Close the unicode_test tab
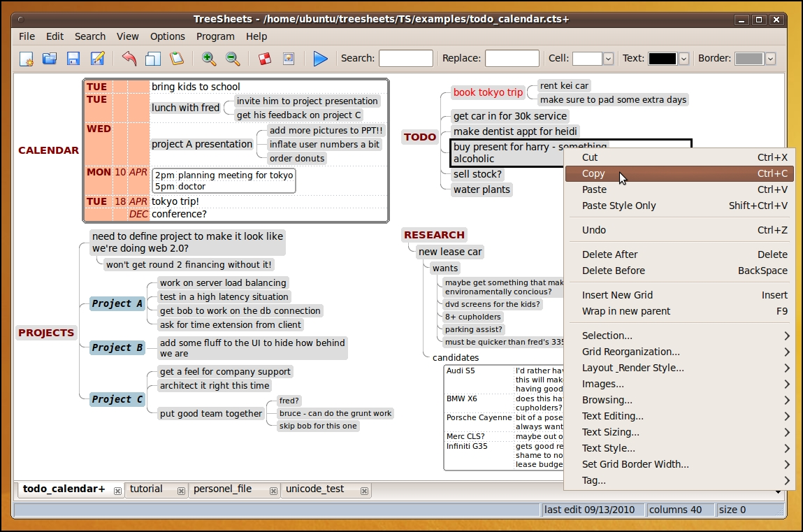Viewport: 803px width, 532px height. click(364, 491)
